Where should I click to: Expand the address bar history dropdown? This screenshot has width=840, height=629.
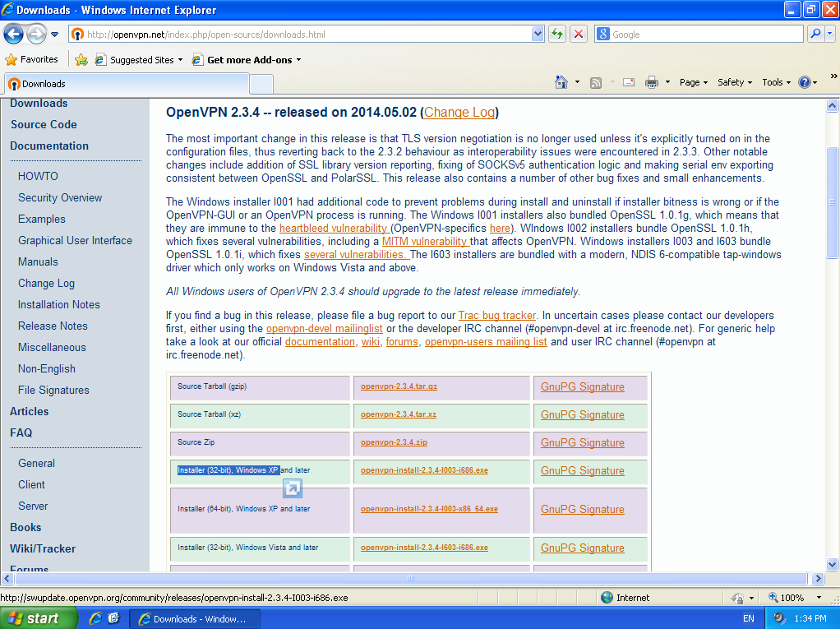coord(538,35)
